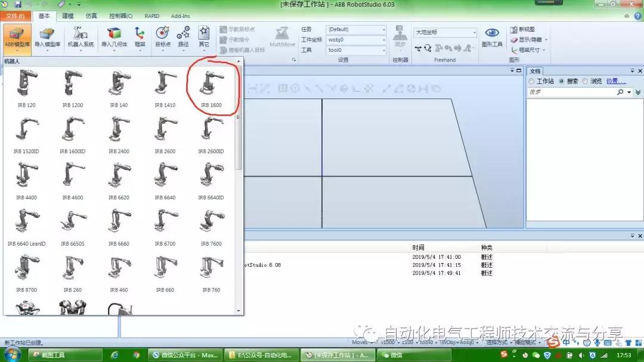The width and height of the screenshot is (644, 362).
Task: Open the RAPID ribbon tab
Action: [152, 16]
